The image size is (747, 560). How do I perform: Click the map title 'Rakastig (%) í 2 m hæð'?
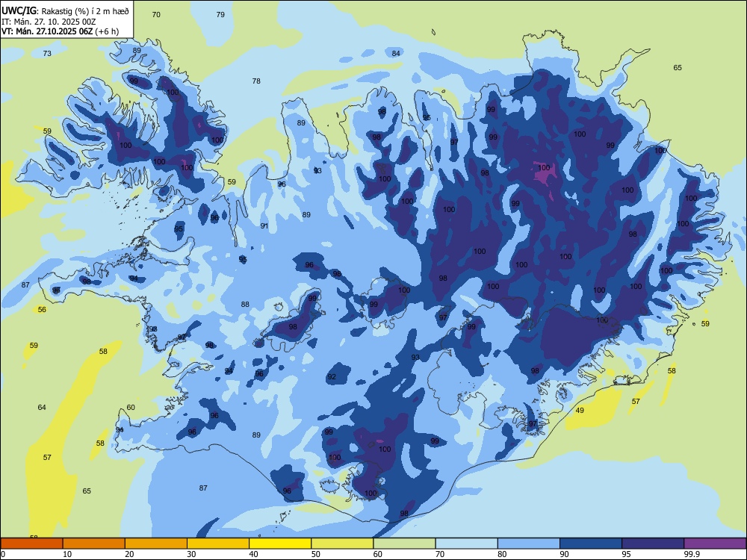(85, 11)
